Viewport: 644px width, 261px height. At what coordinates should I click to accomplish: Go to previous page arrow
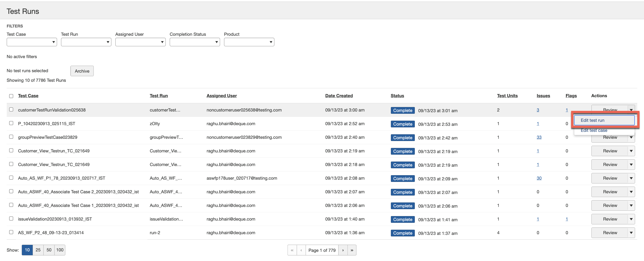point(301,250)
